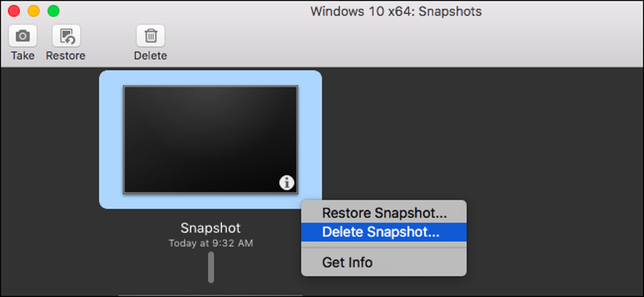Image resolution: width=644 pixels, height=297 pixels.
Task: Click the Restore snapshot toolbar icon
Action: pyautogui.click(x=66, y=35)
